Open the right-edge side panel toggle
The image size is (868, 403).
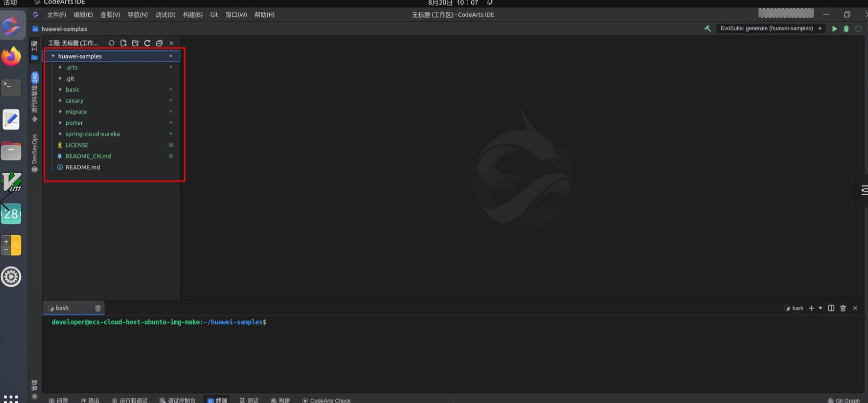pos(864,190)
